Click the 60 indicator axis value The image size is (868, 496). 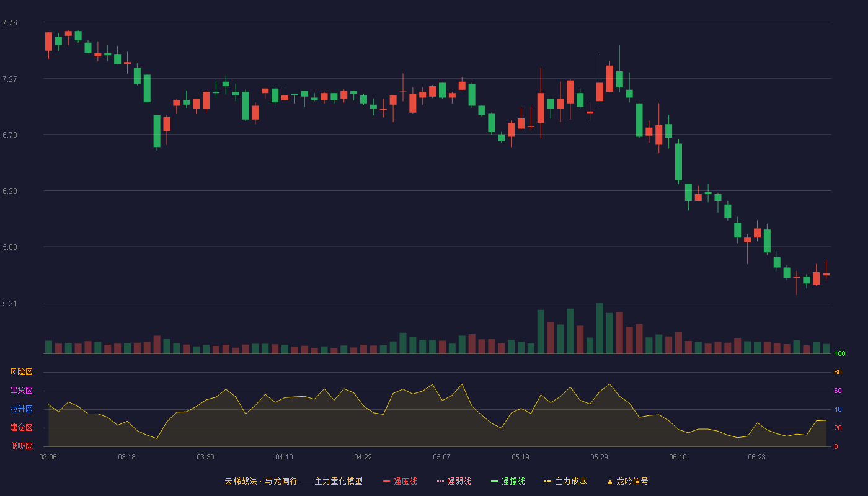pos(838,391)
